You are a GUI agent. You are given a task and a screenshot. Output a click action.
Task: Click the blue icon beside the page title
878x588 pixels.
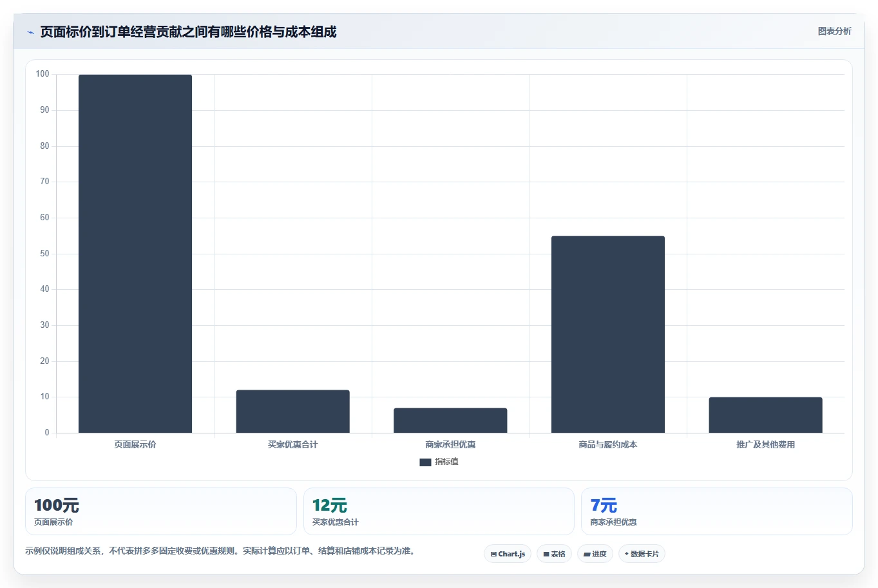coord(30,32)
